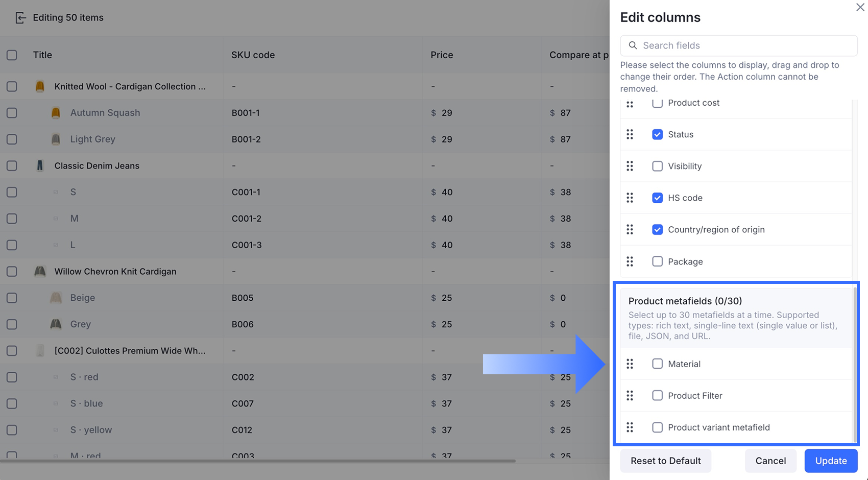Click the Reset to Default button
The width and height of the screenshot is (868, 480).
[665, 461]
